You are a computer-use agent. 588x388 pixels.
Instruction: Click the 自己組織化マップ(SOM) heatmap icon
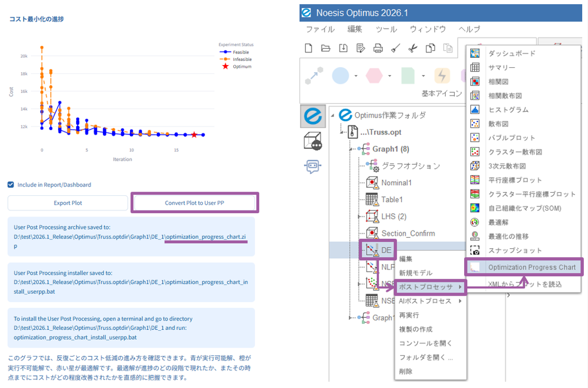(x=475, y=208)
